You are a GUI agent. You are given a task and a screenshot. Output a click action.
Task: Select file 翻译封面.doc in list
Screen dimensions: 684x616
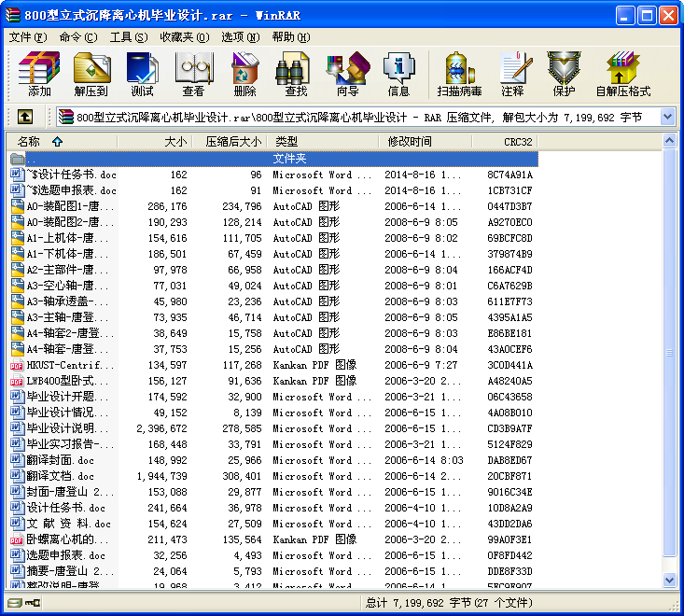pos(60,460)
